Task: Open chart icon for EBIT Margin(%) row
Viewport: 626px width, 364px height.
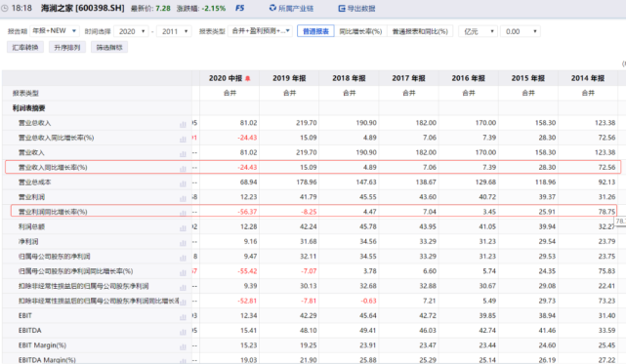Action: tap(183, 346)
